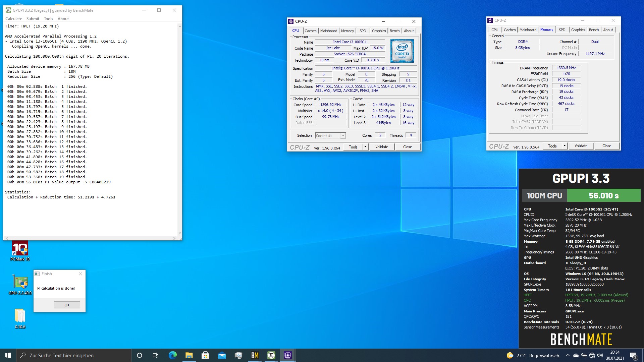This screenshot has width=644, height=362.
Task: Click GPUPI vertical scrollbar up arrow
Action: click(x=180, y=26)
